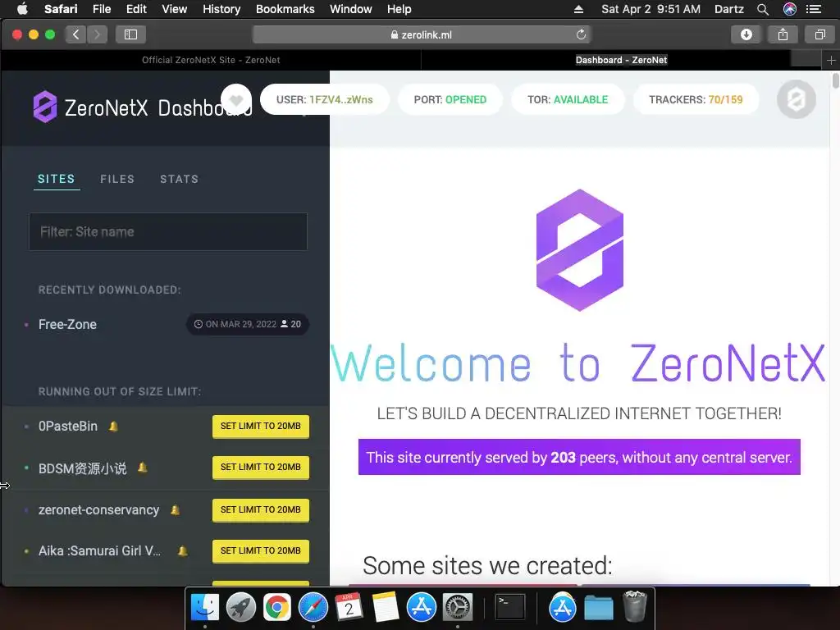
Task: Reload the page with the refresh icon
Action: [581, 34]
